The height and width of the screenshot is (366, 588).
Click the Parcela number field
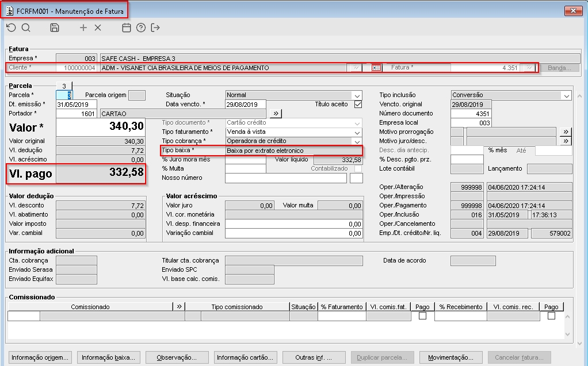pos(64,95)
